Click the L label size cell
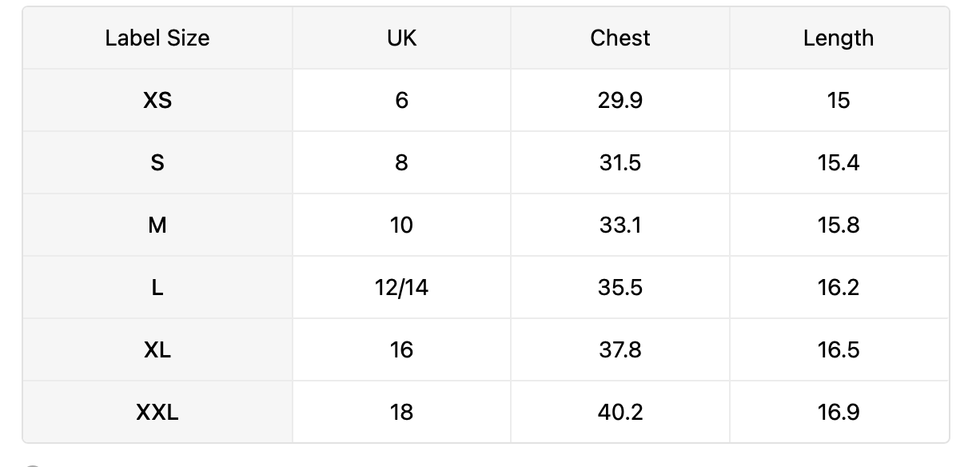The width and height of the screenshot is (980, 467). pyautogui.click(x=157, y=287)
